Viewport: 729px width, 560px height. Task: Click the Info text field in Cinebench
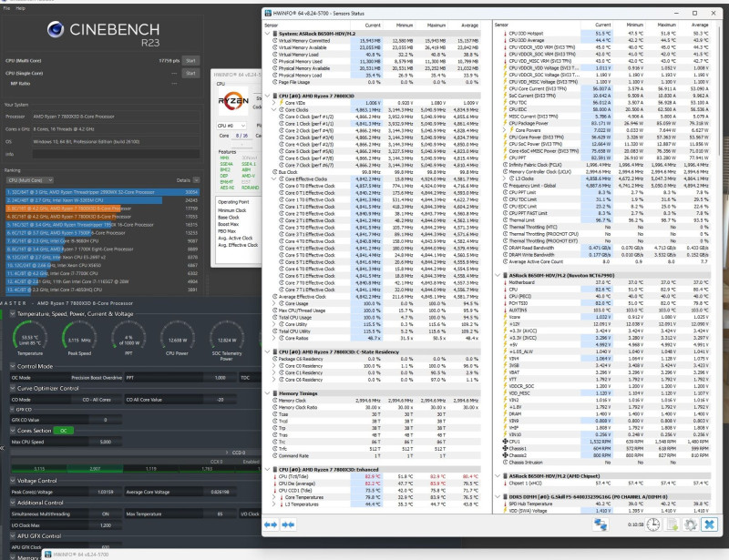point(117,154)
